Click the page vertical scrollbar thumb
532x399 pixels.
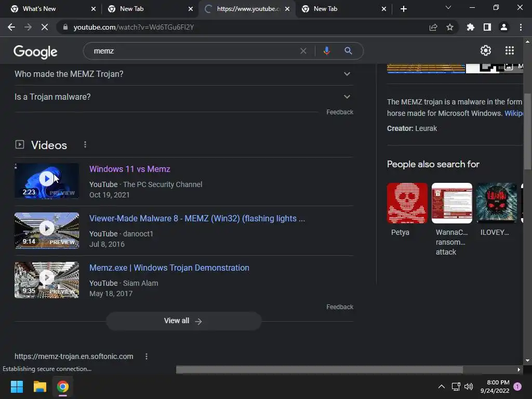click(x=527, y=131)
